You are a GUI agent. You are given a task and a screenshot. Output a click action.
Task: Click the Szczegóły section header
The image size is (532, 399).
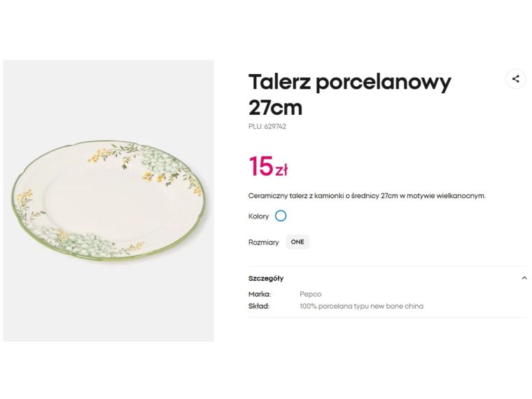[266, 278]
